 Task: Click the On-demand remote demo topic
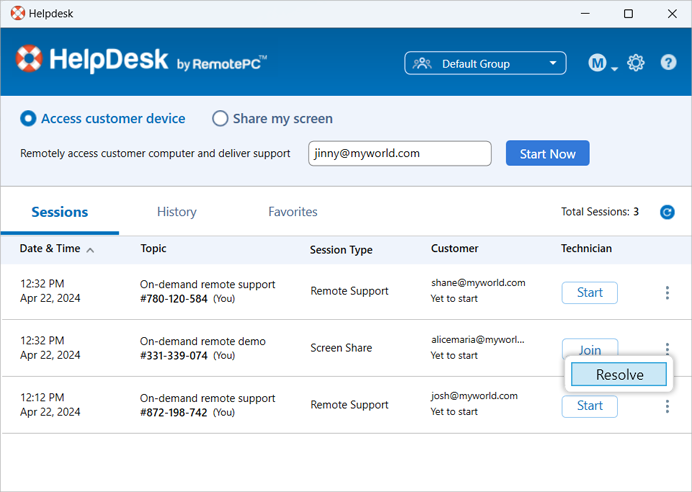(203, 342)
